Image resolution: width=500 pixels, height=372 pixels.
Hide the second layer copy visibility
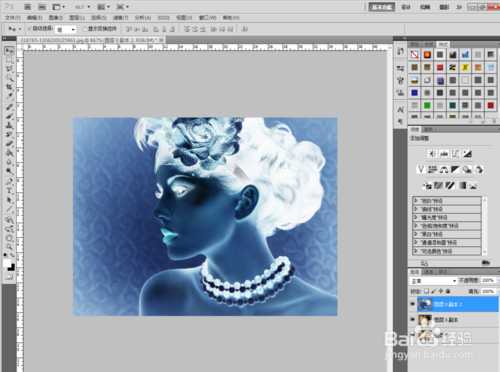point(413,320)
